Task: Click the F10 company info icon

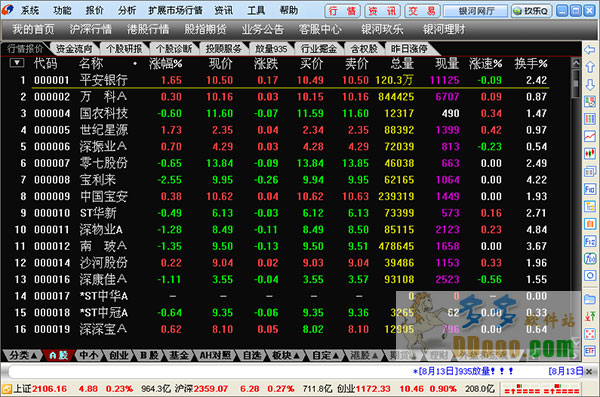Action: click(x=590, y=189)
